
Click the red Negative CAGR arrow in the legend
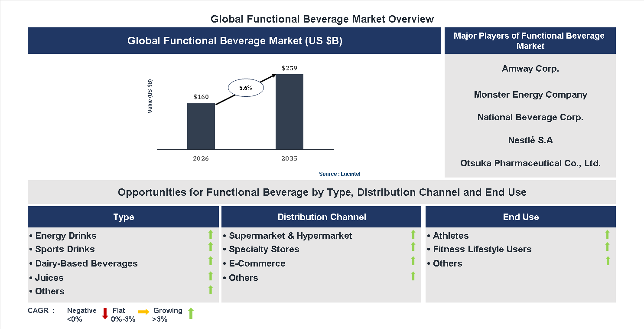click(x=104, y=313)
